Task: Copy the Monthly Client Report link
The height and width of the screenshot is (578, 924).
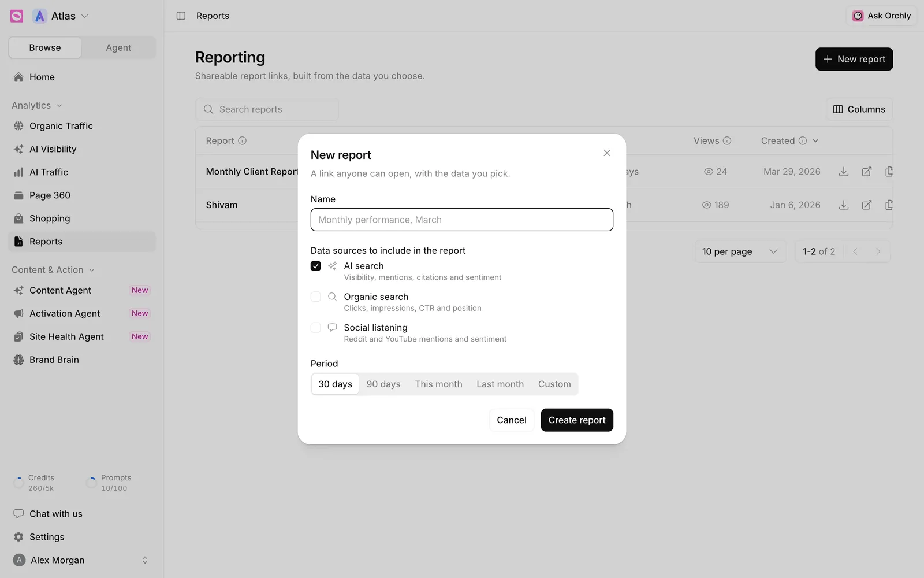Action: 889,172
